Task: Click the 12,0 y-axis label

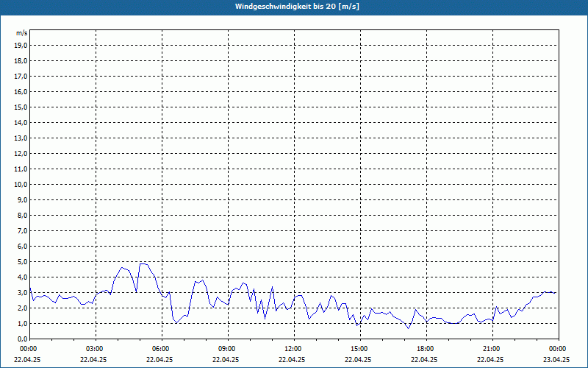Action: point(21,154)
